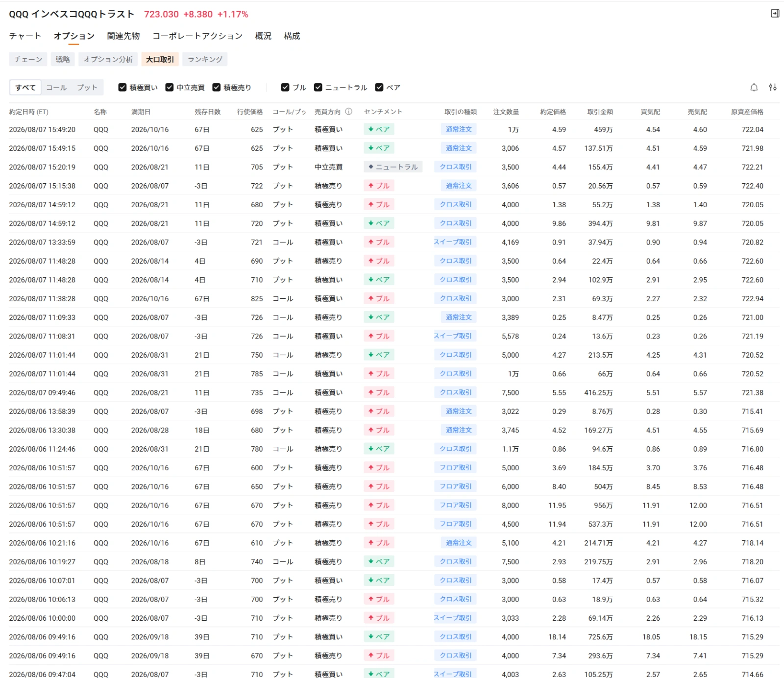This screenshot has width=784, height=678.
Task: Click the 取引の種類 column header
Action: coord(461,112)
